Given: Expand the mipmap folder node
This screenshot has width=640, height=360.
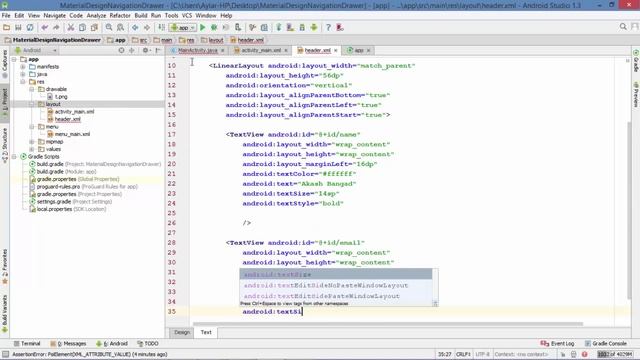Looking at the screenshot, I should point(32,142).
